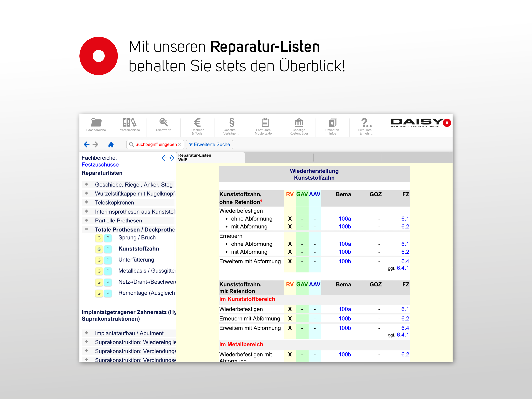
Task: Toggle the P badge next to Sprung / Bruch
Action: [x=108, y=238]
